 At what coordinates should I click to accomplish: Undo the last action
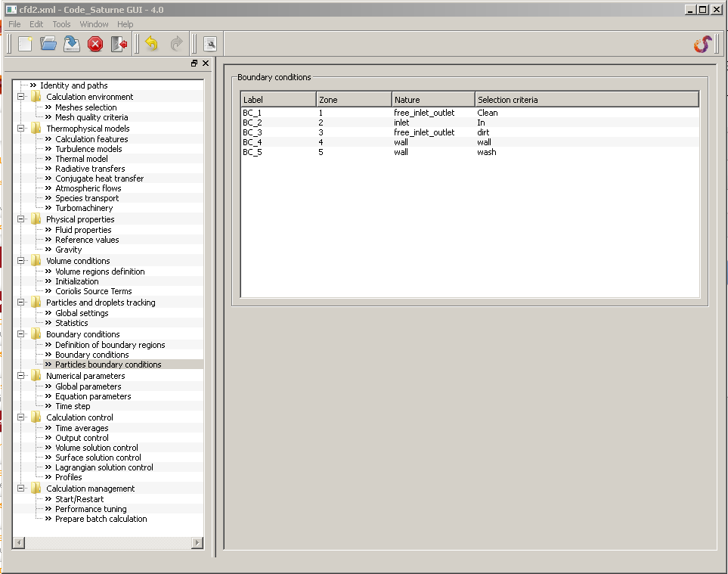pyautogui.click(x=152, y=44)
